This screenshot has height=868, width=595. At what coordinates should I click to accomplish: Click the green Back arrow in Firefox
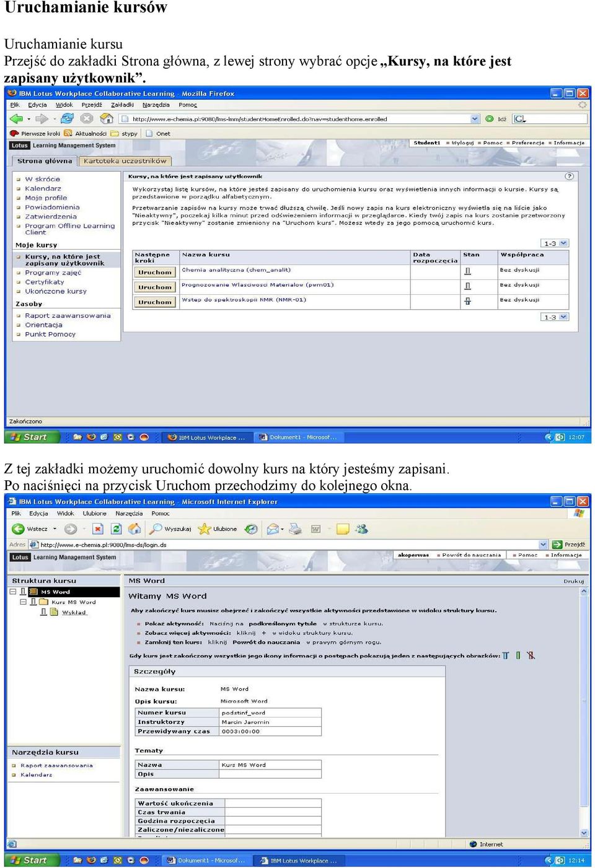pyautogui.click(x=16, y=118)
